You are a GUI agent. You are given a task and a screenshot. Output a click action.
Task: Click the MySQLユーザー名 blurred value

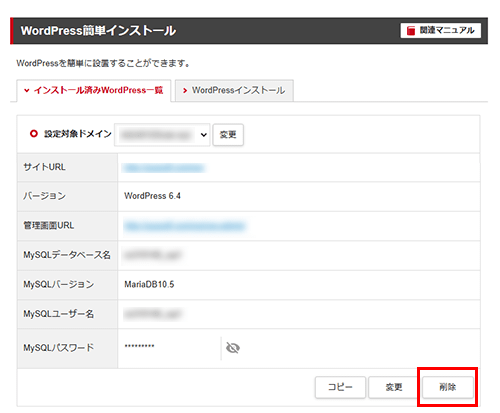click(x=153, y=314)
